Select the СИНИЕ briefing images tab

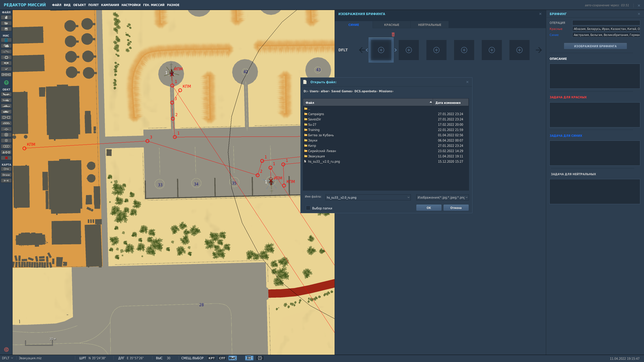(354, 25)
